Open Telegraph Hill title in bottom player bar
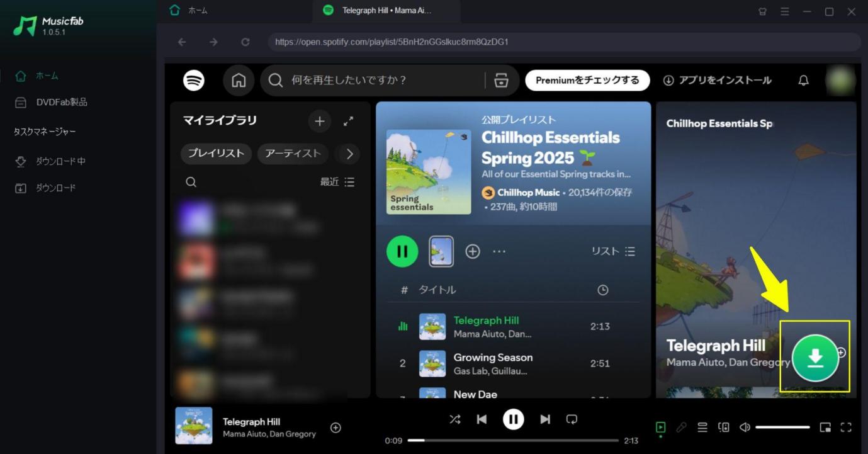Screen dimensions: 868x454 [251, 422]
